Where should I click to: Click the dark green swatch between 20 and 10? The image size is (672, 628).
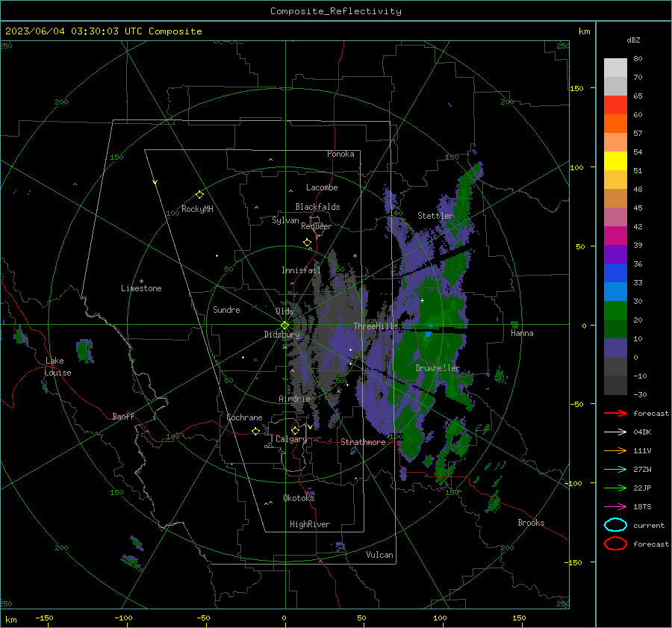[x=615, y=329]
